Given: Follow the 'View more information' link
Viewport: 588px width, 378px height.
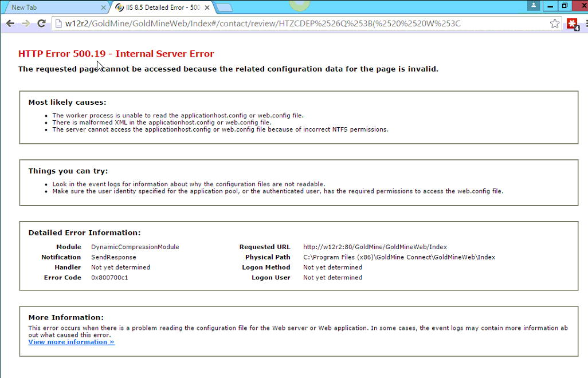Looking at the screenshot, I should 71,342.
